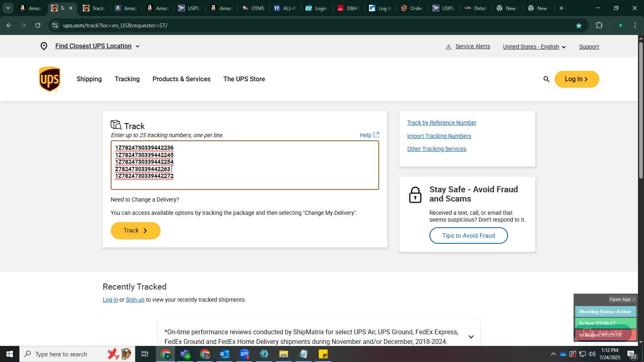Click the UPS shield logo
Screen dimensions: 644x362
tap(50, 79)
